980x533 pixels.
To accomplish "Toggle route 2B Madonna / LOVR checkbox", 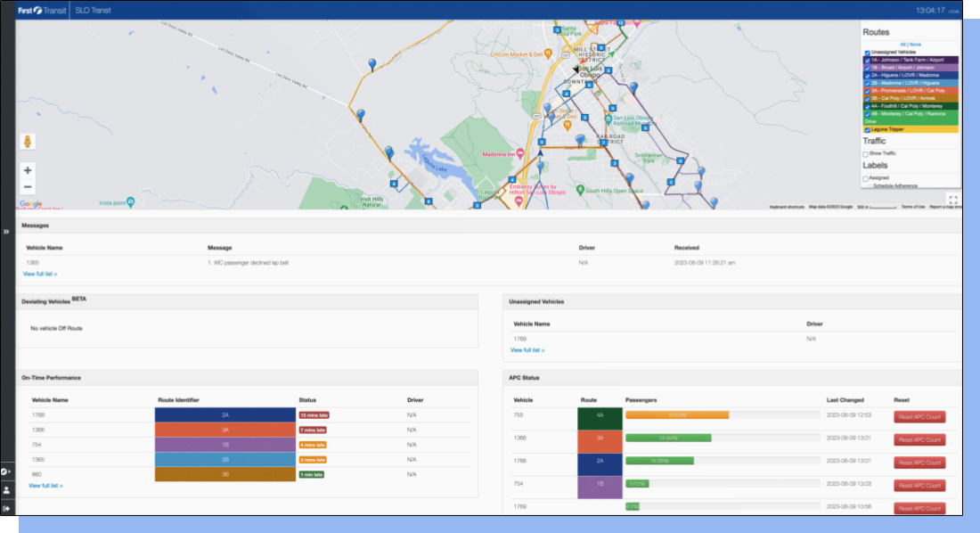I will [x=867, y=83].
